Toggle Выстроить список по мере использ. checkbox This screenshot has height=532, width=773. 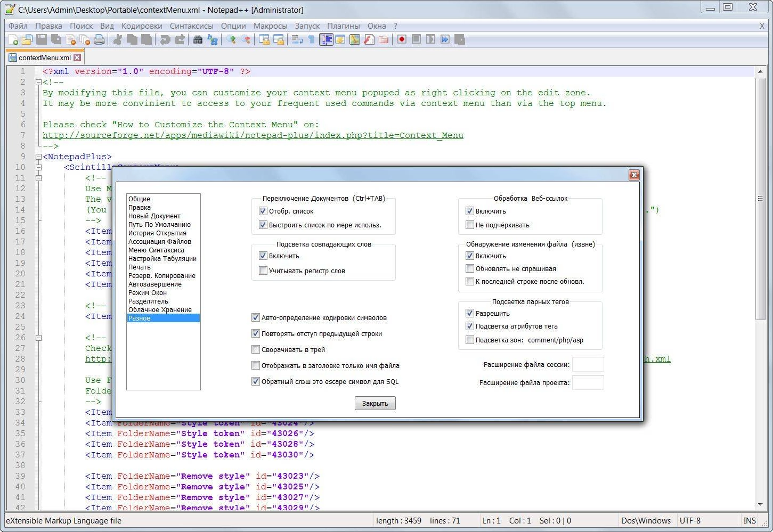pos(263,225)
